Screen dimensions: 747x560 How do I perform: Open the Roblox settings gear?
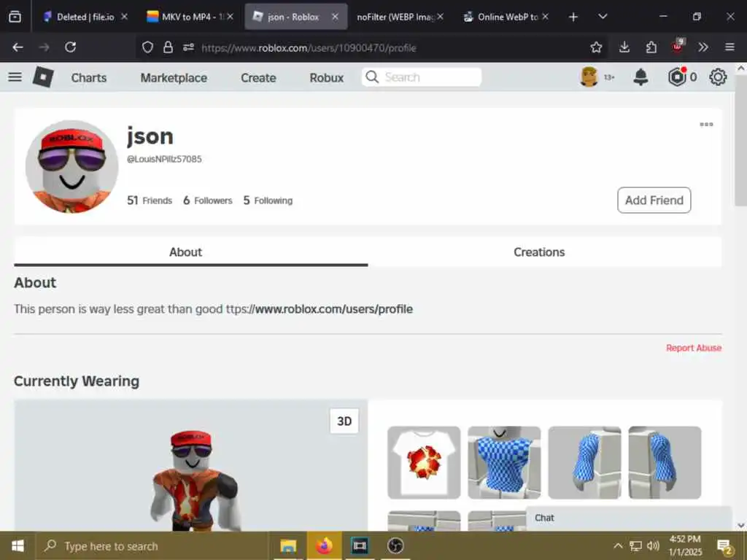(718, 77)
